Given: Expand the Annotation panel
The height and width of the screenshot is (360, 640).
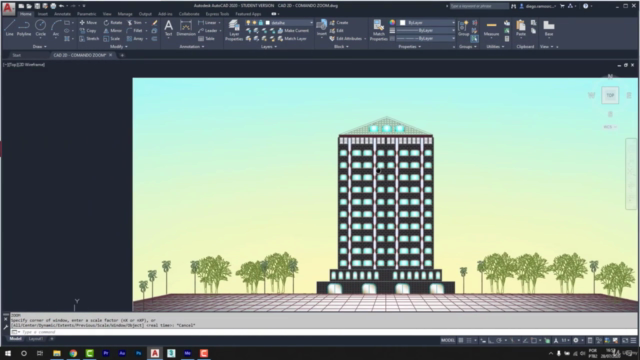Looking at the screenshot, I should pos(192,47).
